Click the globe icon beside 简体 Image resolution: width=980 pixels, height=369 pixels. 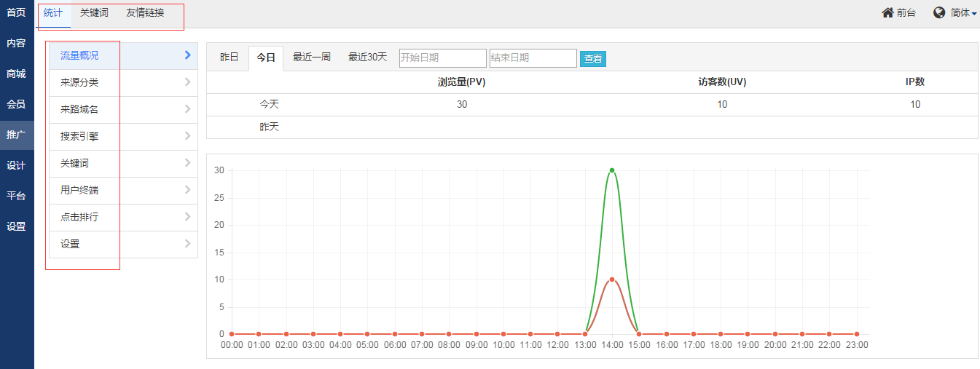coord(939,12)
